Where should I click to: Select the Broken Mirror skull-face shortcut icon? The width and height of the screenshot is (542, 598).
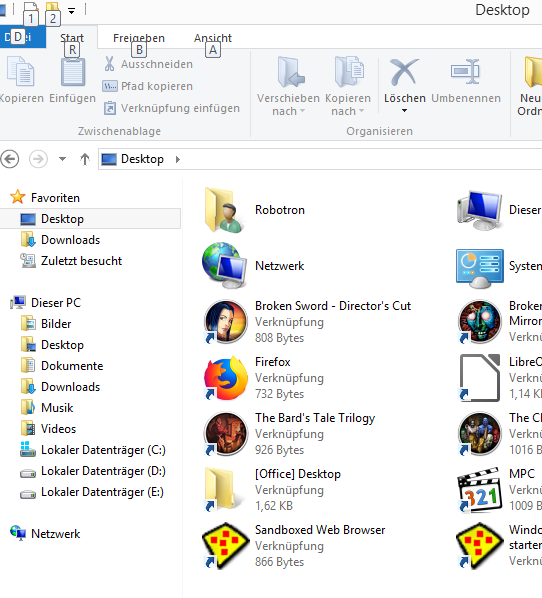(x=480, y=322)
